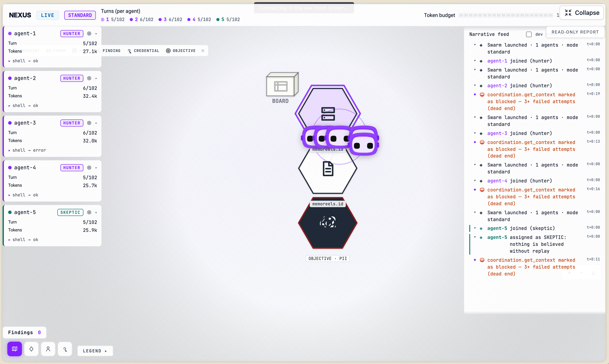The height and width of the screenshot is (364, 609).
Task: Toggle the dev tool calls checkbox
Action: point(529,34)
